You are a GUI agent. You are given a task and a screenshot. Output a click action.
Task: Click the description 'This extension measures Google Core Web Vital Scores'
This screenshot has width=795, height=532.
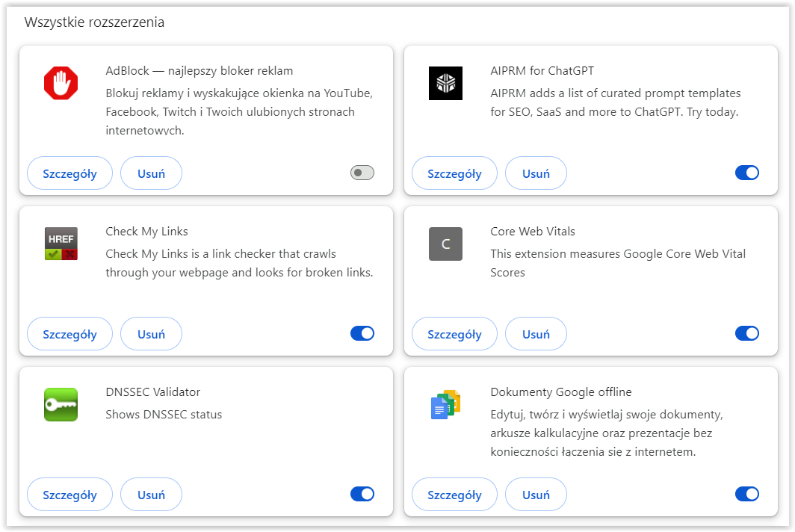[618, 263]
